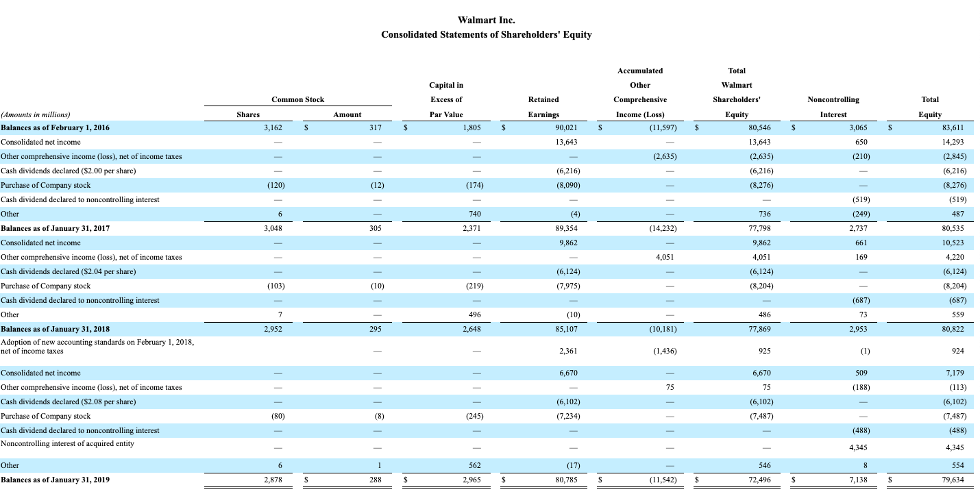Select the 'Retained Earnings' column header
This screenshot has height=494, width=980.
(544, 108)
